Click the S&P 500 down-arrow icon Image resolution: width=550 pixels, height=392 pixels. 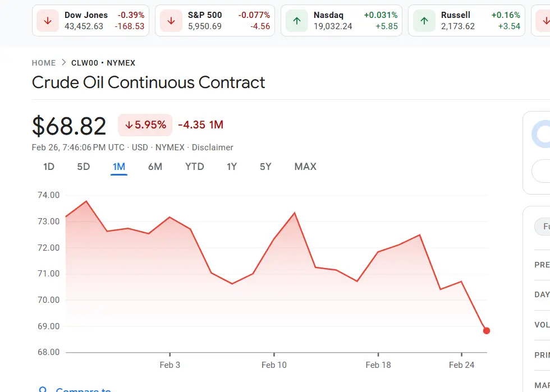point(171,21)
